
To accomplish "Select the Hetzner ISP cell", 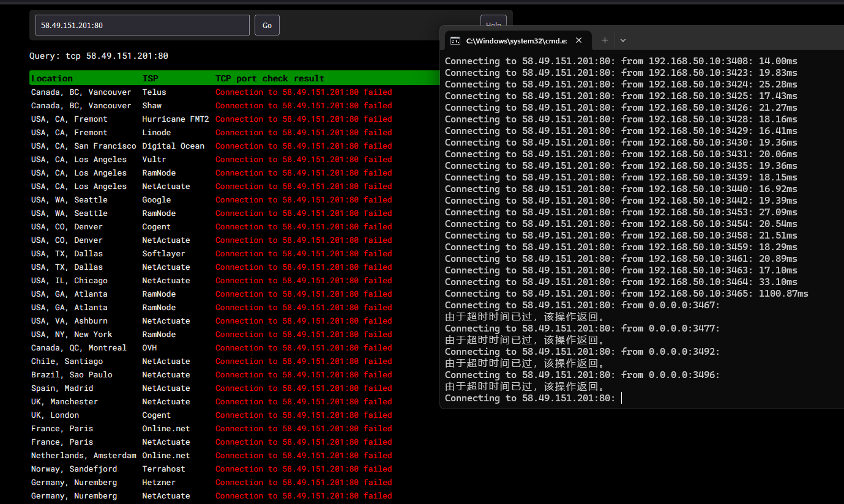I will pyautogui.click(x=159, y=483).
